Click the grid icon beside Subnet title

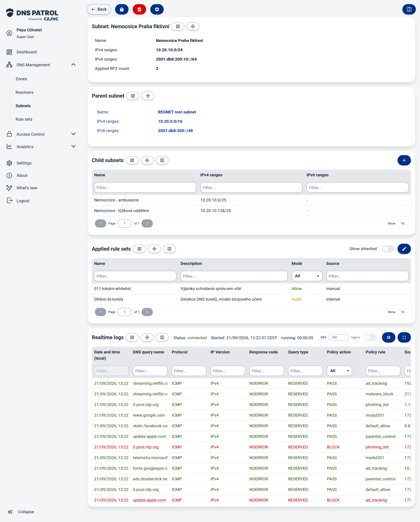[x=178, y=26]
